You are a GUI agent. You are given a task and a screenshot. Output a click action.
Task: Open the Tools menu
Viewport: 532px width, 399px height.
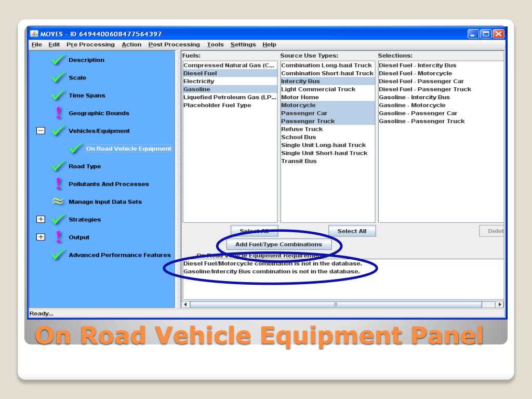(x=216, y=45)
